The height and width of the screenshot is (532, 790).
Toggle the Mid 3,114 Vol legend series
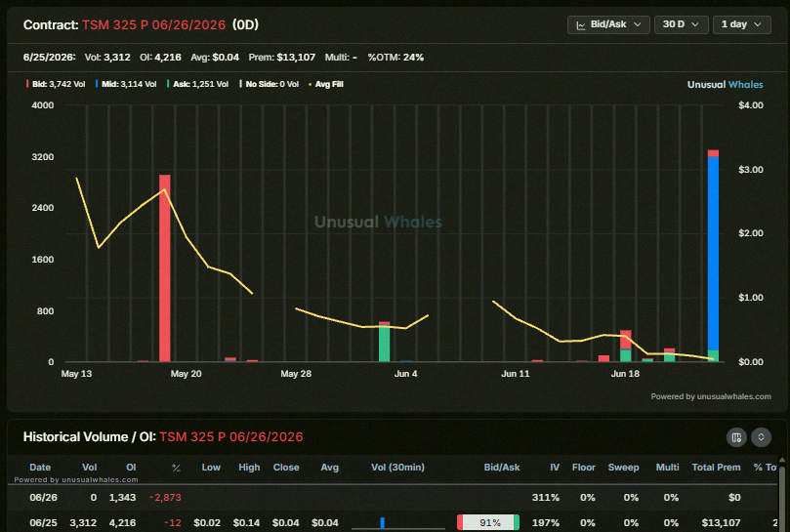tap(126, 84)
